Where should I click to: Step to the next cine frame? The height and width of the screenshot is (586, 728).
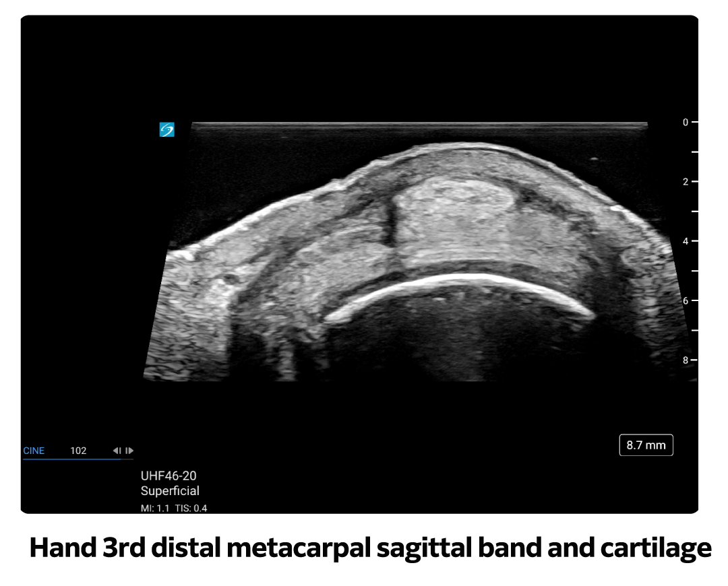[129, 451]
